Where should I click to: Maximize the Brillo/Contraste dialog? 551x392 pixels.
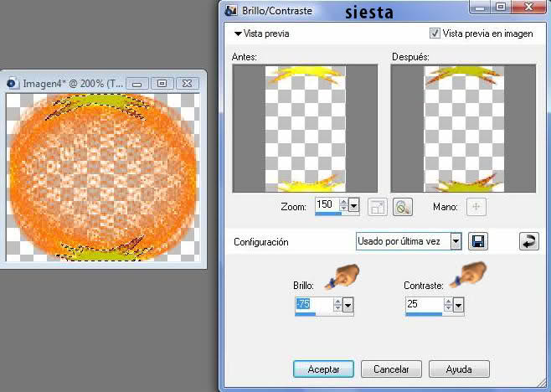(x=501, y=7)
